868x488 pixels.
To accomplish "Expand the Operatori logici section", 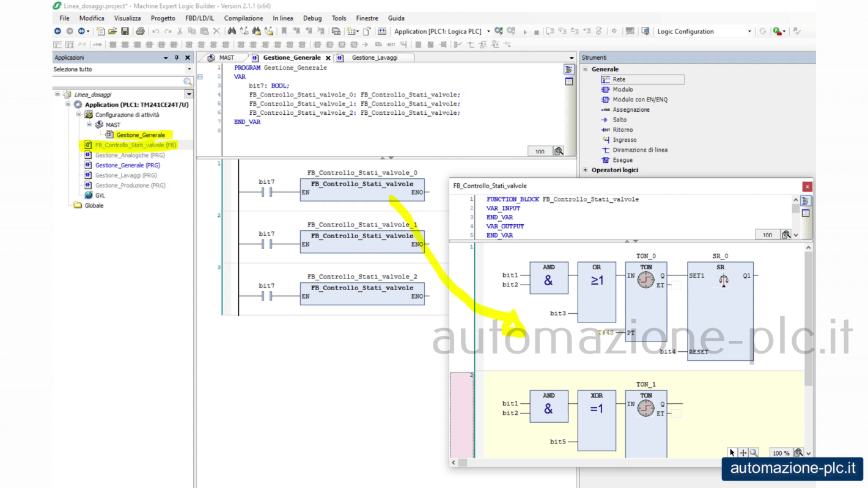I will point(585,170).
